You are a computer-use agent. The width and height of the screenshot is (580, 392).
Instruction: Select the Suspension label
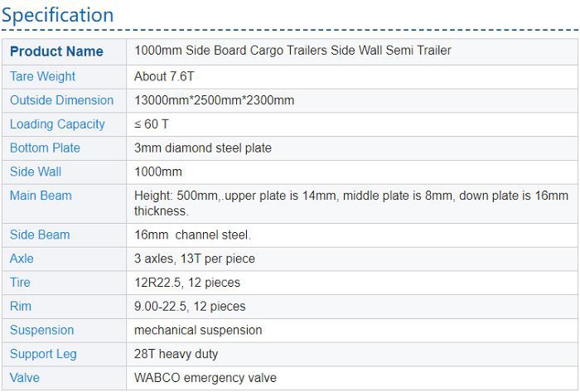pos(41,330)
